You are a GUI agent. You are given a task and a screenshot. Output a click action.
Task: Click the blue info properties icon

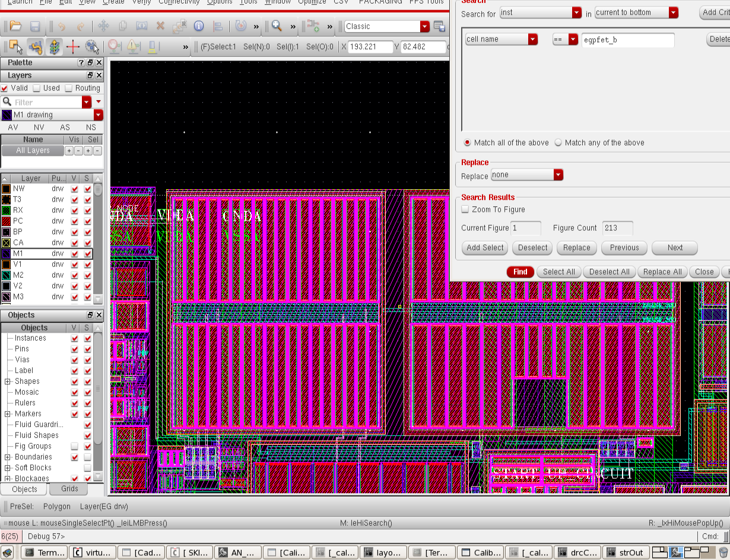pyautogui.click(x=199, y=26)
